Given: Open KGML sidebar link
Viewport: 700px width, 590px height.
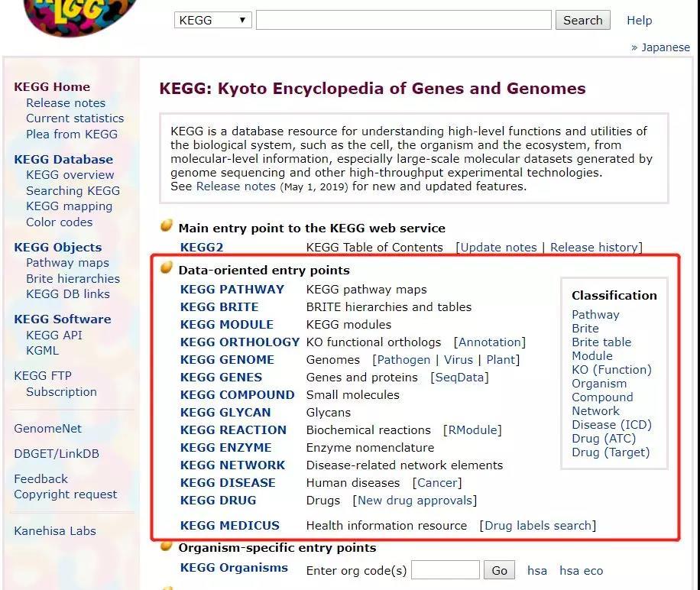Looking at the screenshot, I should [42, 350].
